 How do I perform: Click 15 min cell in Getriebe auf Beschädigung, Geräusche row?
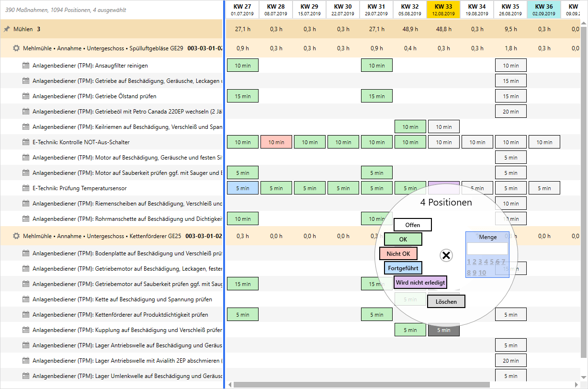pos(511,81)
